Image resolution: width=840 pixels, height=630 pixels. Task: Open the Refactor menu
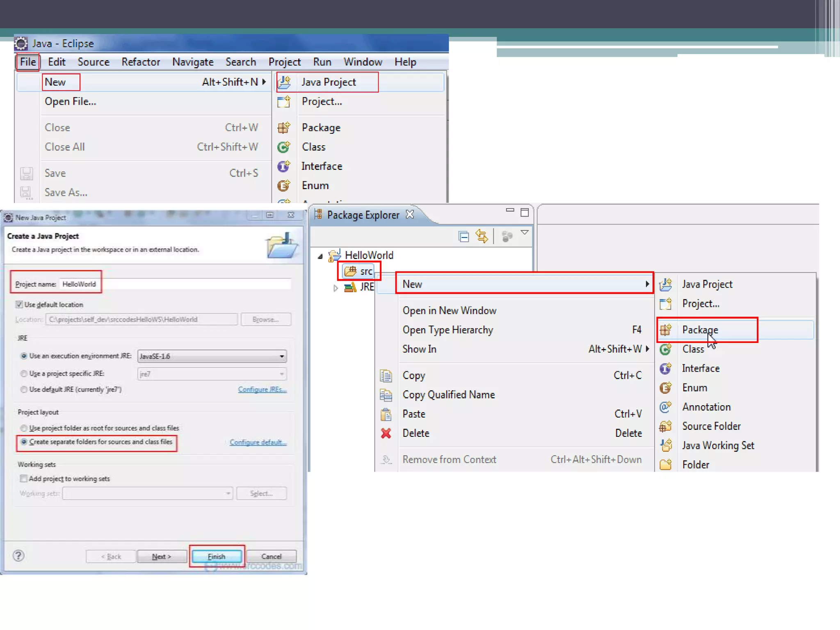140,62
